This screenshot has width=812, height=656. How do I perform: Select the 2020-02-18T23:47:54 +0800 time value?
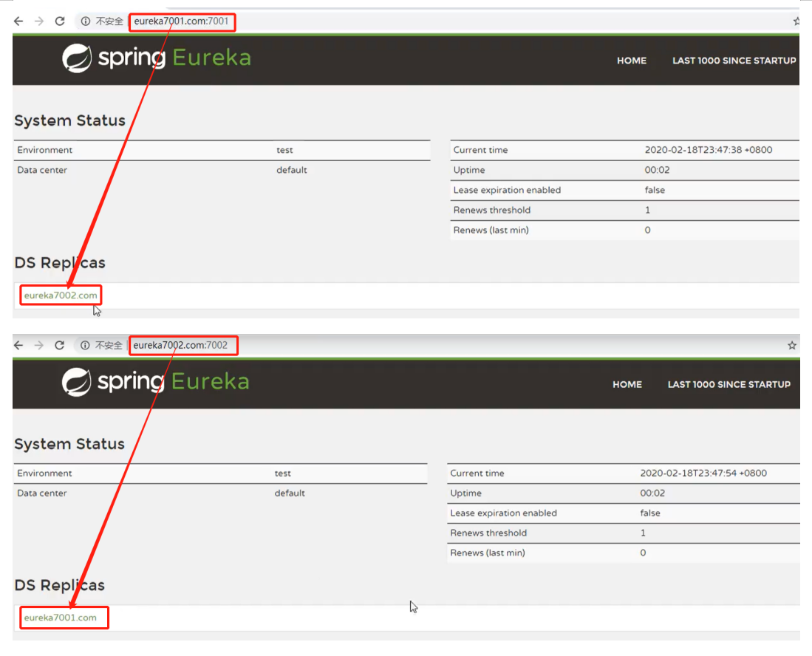pyautogui.click(x=703, y=474)
